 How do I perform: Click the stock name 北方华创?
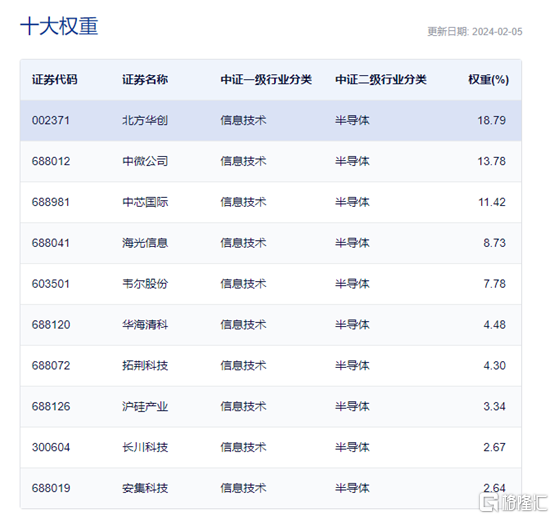[x=145, y=120]
